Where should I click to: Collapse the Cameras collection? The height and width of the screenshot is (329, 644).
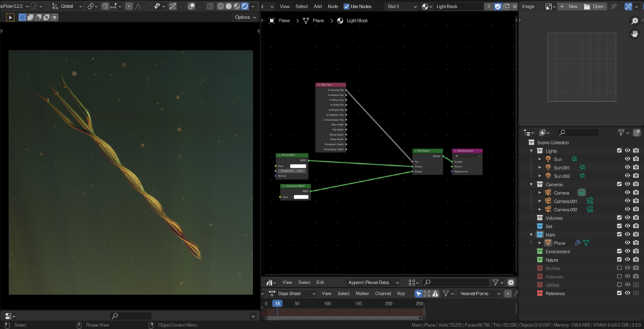531,184
